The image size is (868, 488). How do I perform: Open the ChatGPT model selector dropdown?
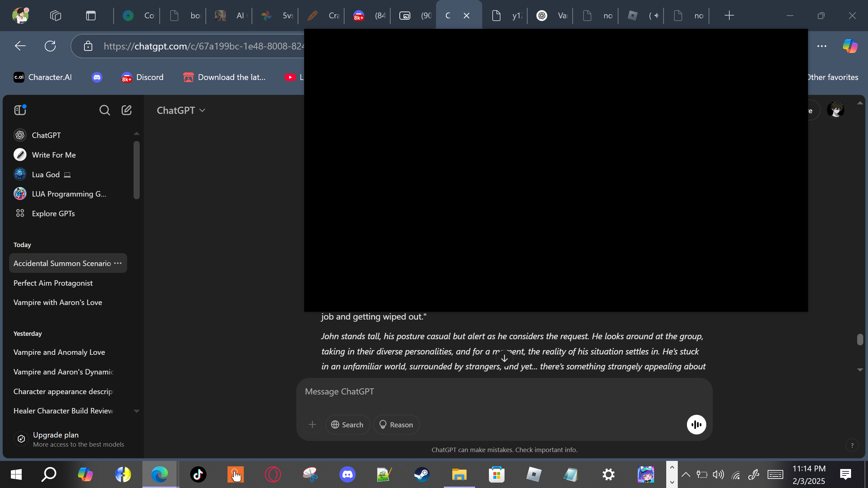point(181,110)
